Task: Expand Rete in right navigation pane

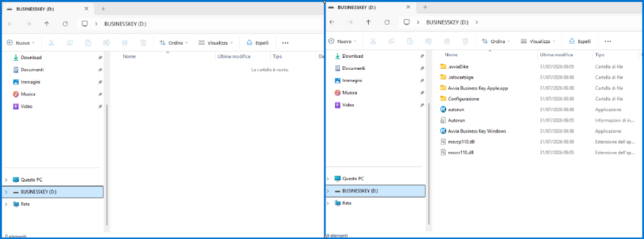Action: pos(328,203)
